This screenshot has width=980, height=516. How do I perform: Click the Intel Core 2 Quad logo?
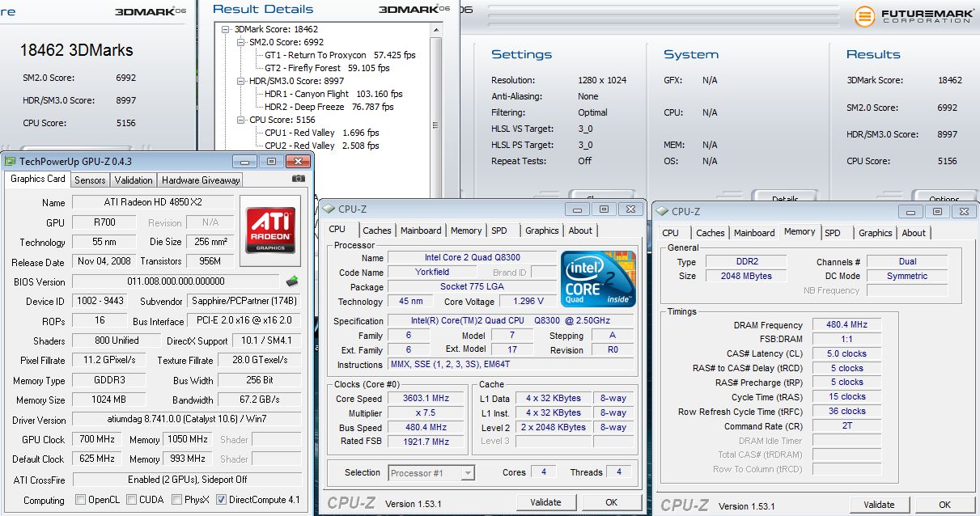point(598,279)
